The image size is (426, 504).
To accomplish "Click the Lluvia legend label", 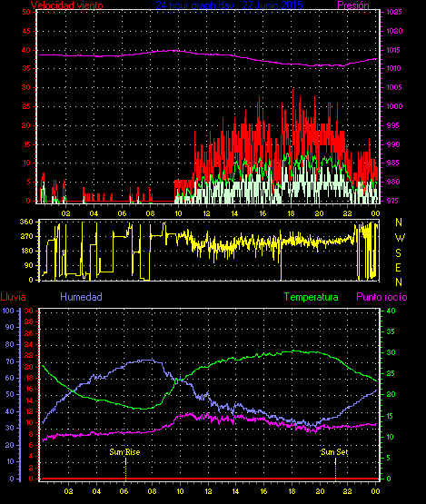I will [x=14, y=297].
